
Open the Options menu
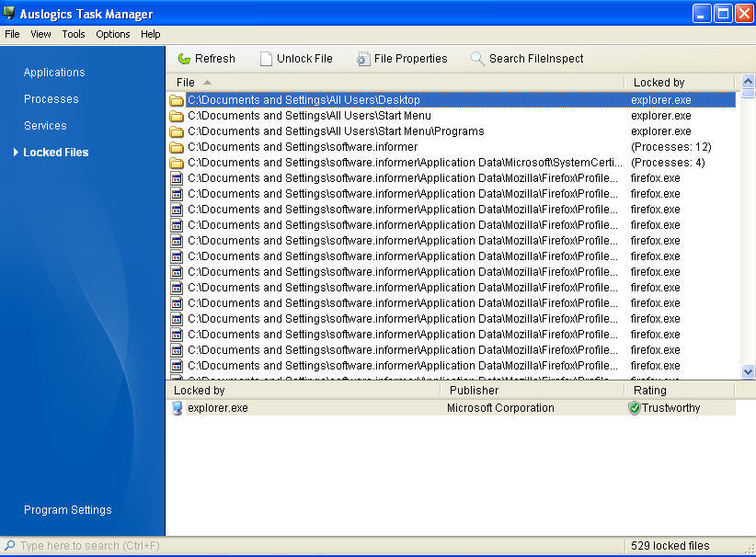(x=112, y=34)
